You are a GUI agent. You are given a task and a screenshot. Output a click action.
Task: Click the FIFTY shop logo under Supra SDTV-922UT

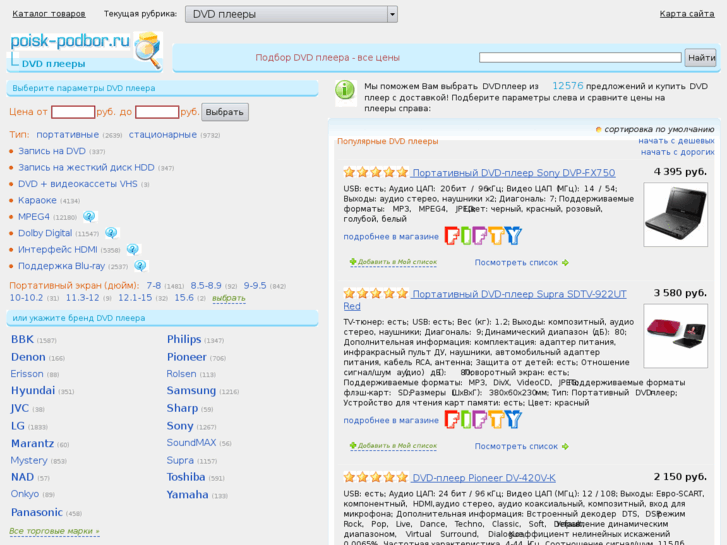point(483,419)
